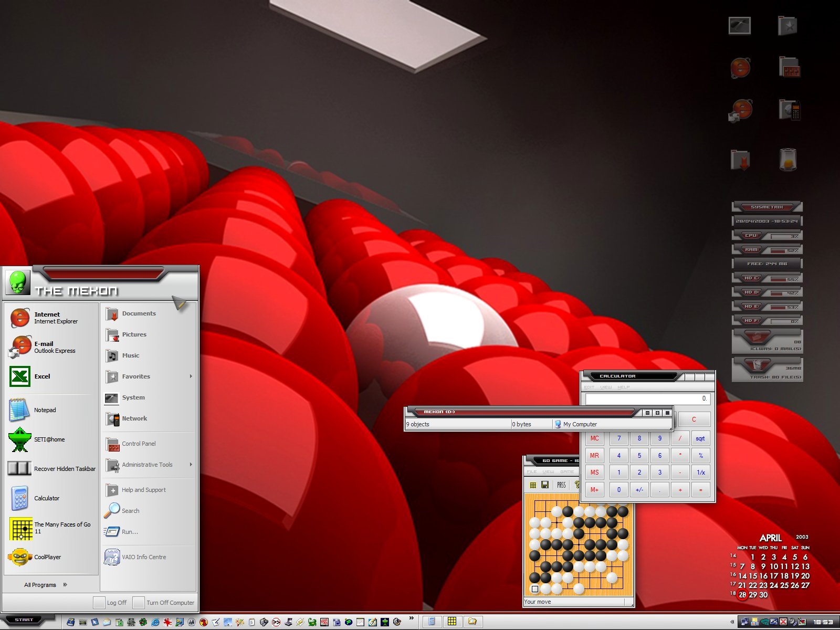Open the Go game File menu
This screenshot has width=840, height=630.
click(x=532, y=472)
